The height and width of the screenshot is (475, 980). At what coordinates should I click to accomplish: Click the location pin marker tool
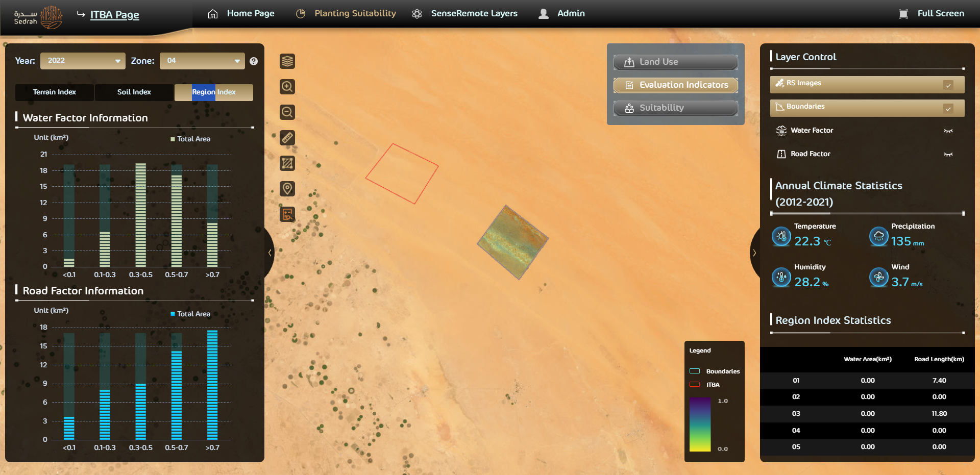(287, 189)
